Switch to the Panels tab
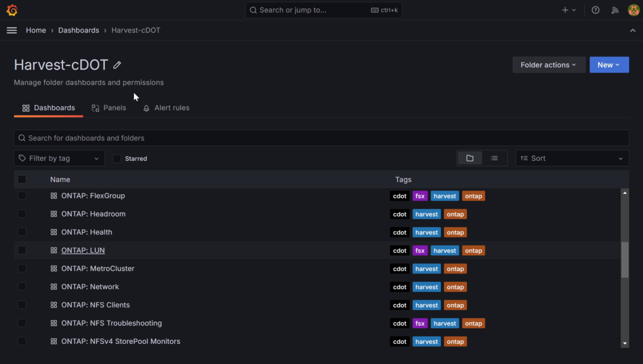This screenshot has width=643, height=364. (109, 108)
